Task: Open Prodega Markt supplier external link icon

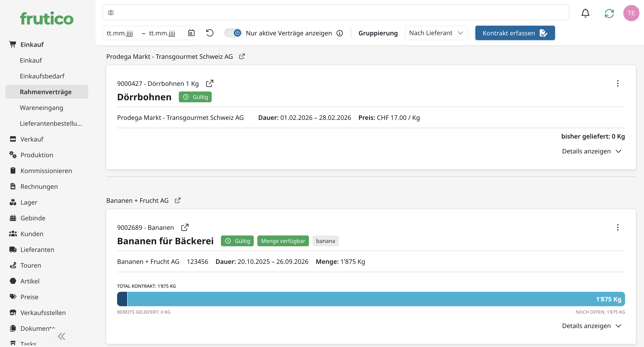Action: [x=242, y=57]
